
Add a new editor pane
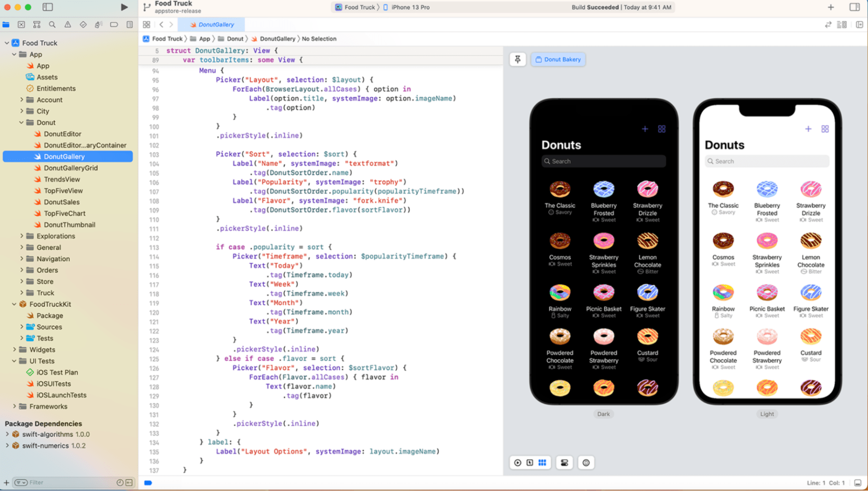[859, 25]
